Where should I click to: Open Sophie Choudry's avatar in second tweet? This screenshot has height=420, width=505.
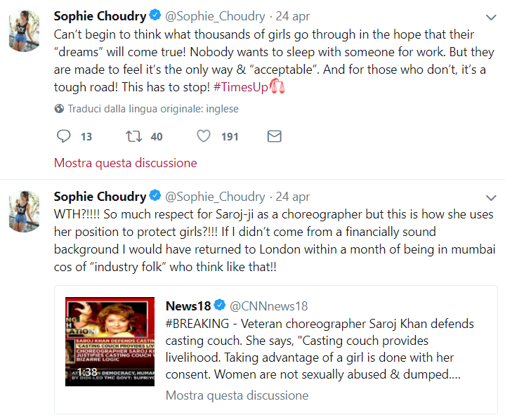point(24,211)
